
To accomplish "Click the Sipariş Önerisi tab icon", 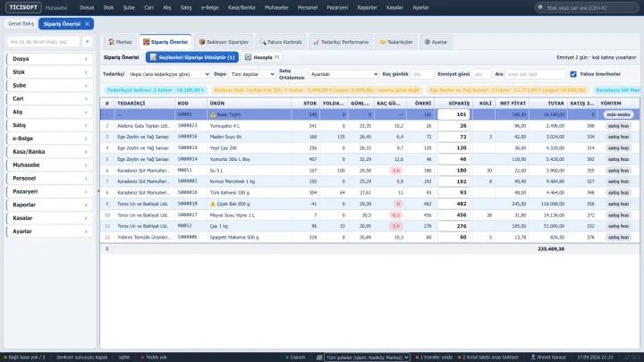I will click(146, 42).
